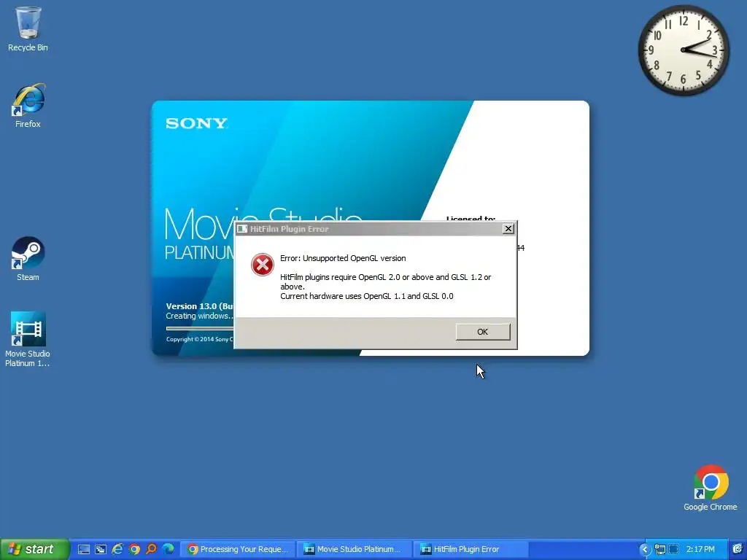Click the orange magnifier quick launch icon
The height and width of the screenshot is (560, 747).
click(x=151, y=550)
